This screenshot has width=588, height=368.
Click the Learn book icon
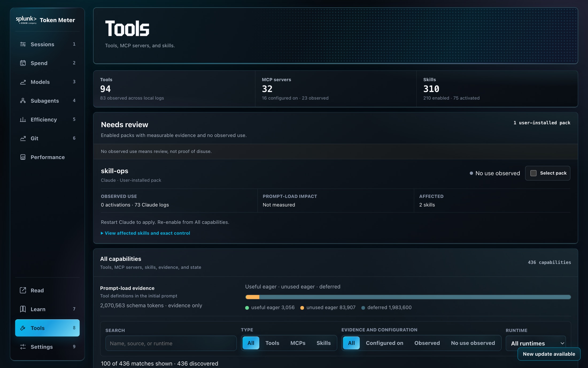click(23, 309)
